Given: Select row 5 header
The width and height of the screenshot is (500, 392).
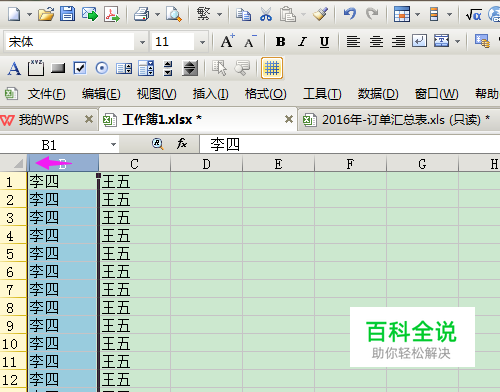Looking at the screenshot, I should (x=13, y=253).
